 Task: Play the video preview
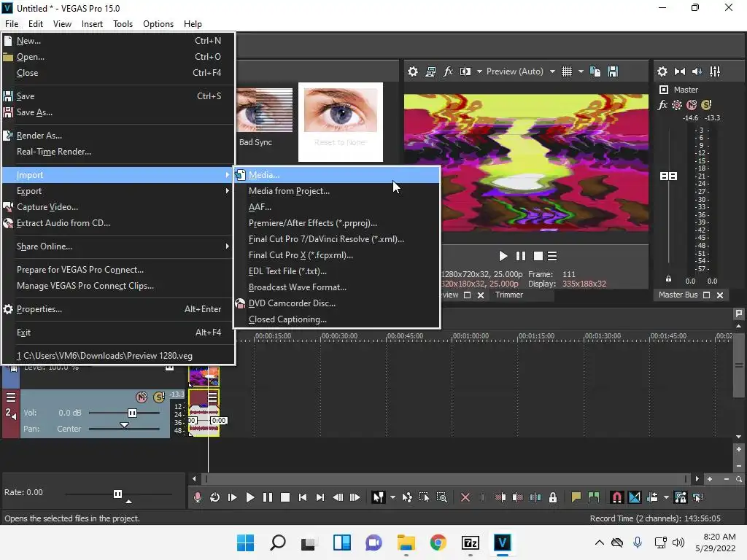[503, 256]
